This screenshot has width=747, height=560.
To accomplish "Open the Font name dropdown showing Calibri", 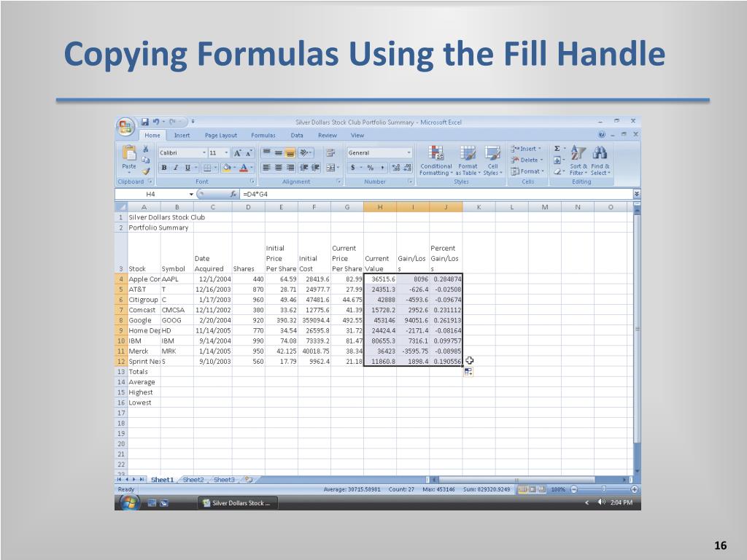I will 204,153.
